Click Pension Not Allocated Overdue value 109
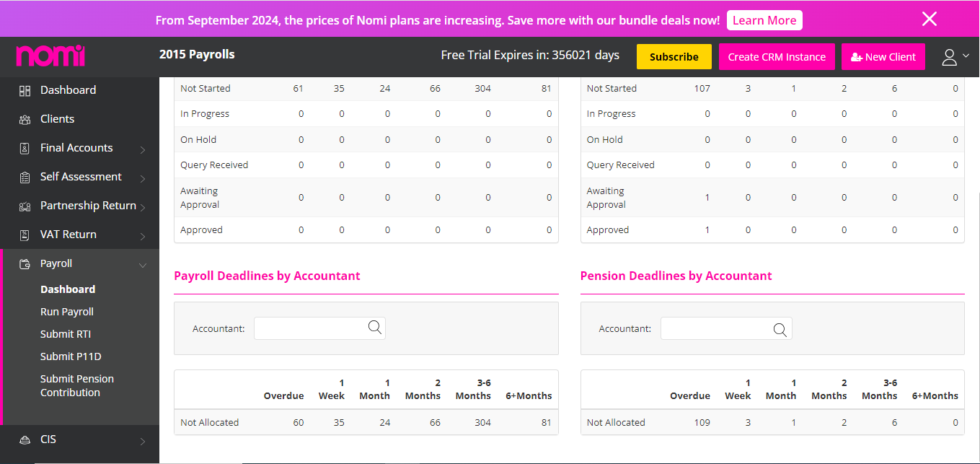Image resolution: width=980 pixels, height=464 pixels. pyautogui.click(x=702, y=423)
